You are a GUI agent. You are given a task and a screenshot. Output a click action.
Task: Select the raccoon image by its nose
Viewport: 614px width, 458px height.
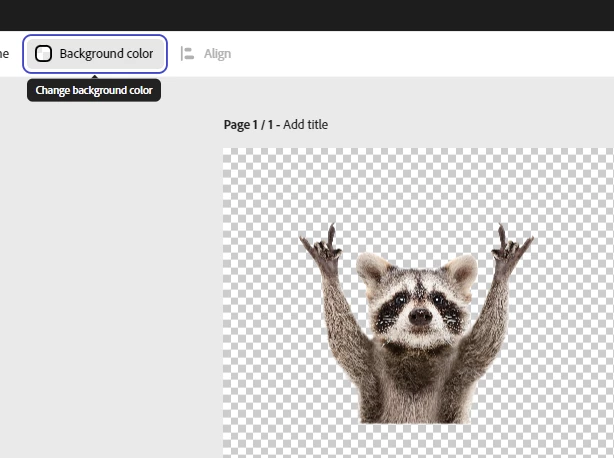click(420, 315)
